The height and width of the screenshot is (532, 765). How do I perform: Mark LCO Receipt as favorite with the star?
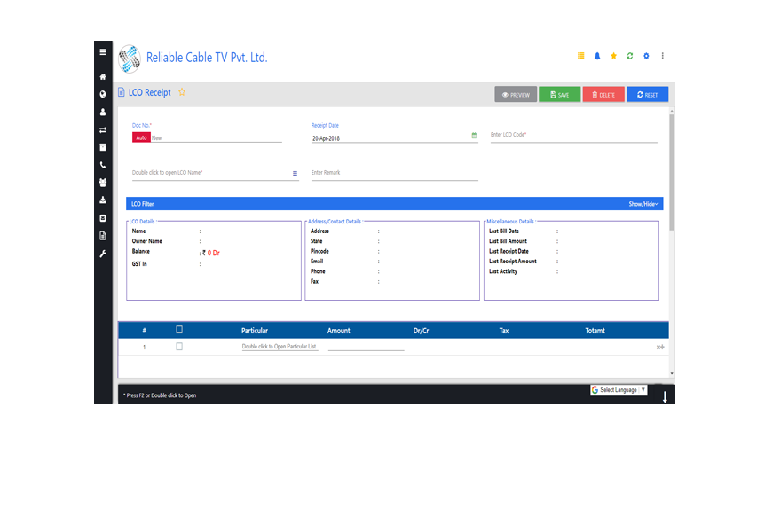[182, 91]
